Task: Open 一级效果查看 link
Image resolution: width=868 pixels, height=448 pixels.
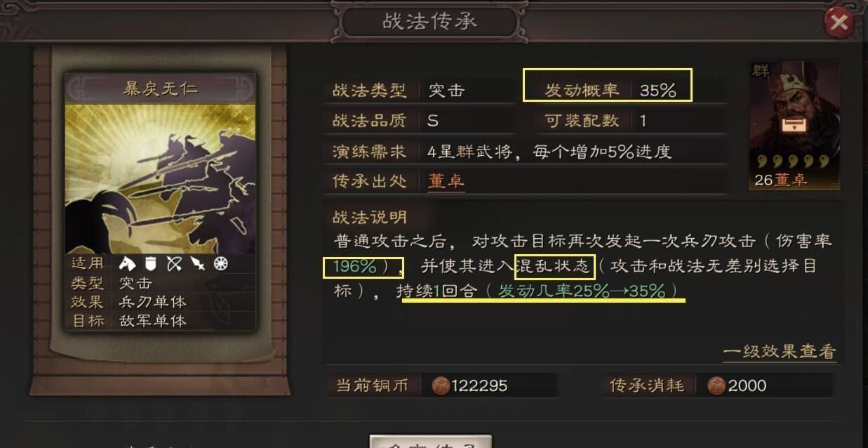Action: (x=780, y=352)
